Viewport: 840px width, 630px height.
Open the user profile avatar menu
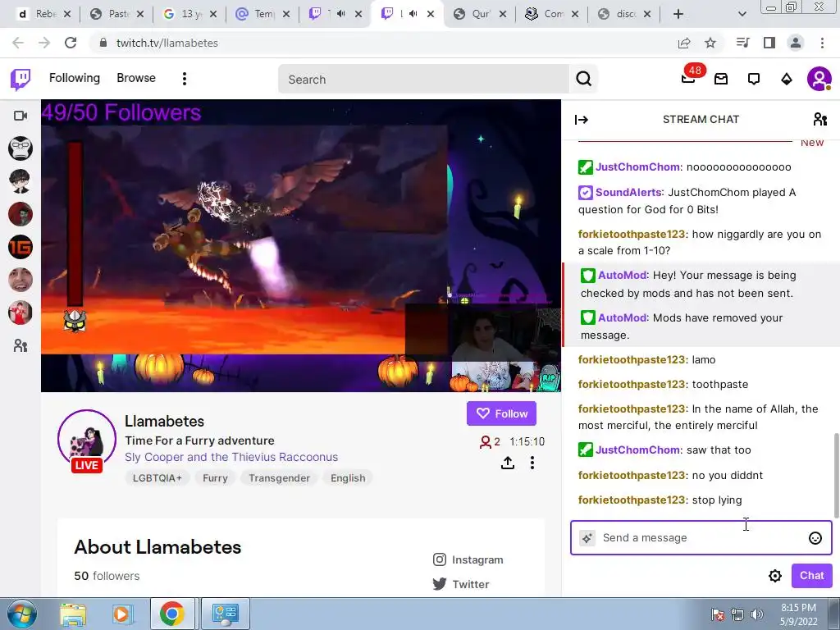click(819, 80)
